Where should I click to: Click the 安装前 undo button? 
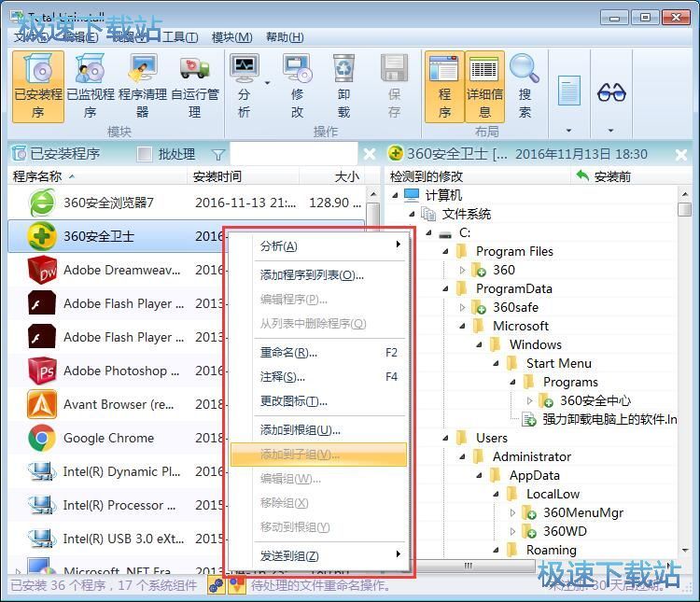point(604,176)
